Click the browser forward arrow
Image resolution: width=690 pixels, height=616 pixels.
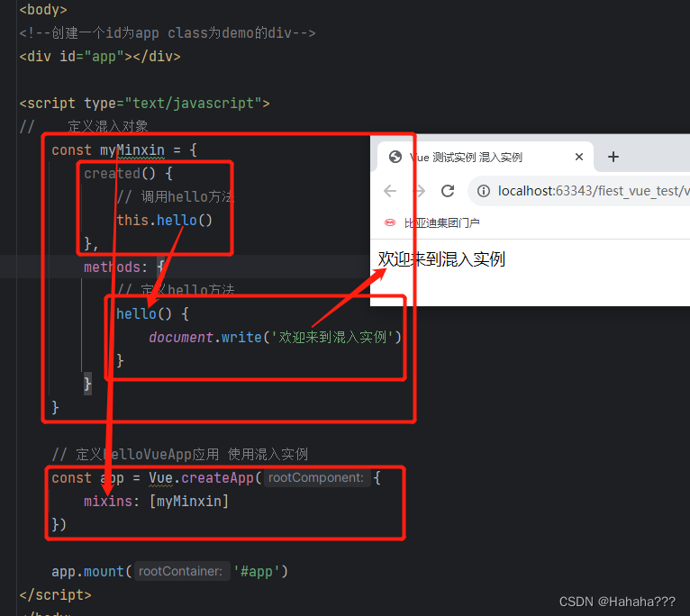coord(421,191)
